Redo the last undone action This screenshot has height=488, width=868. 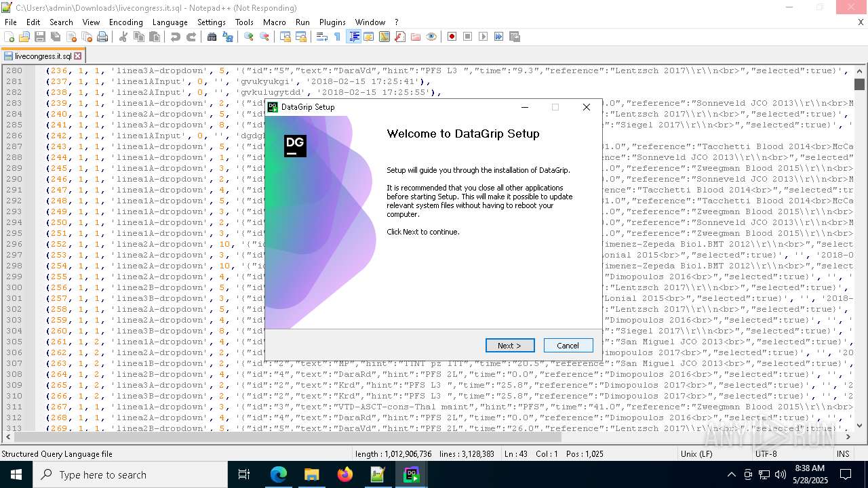coord(191,37)
